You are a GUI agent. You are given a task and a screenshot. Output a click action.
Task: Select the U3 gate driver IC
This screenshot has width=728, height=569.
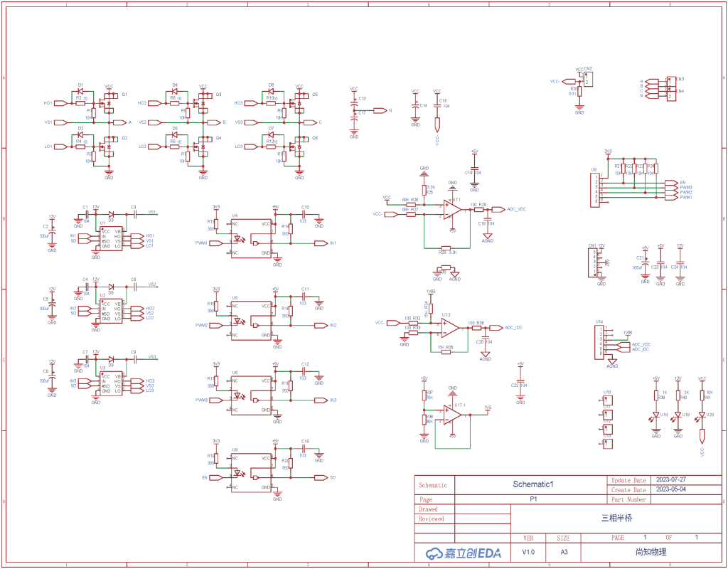[112, 383]
